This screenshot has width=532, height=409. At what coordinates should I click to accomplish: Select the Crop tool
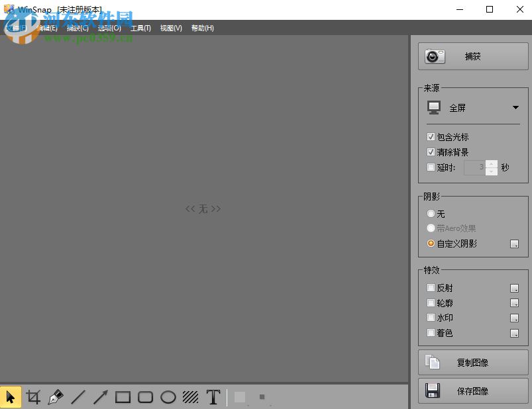coord(33,397)
